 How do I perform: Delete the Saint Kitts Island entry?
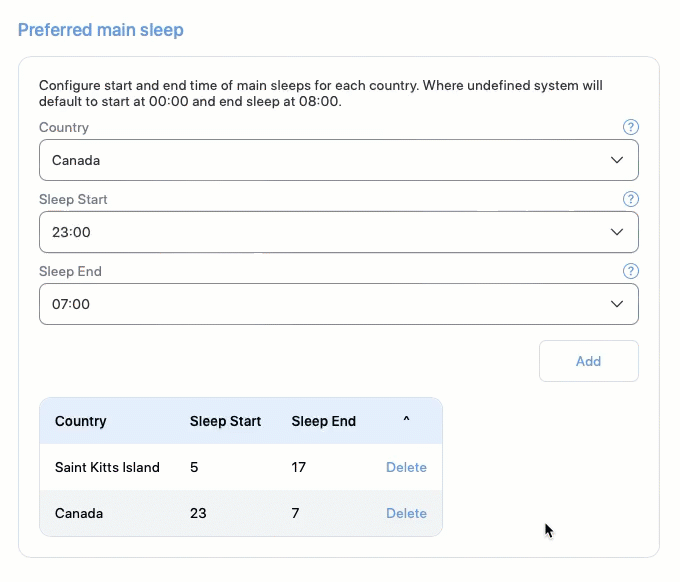coord(406,467)
